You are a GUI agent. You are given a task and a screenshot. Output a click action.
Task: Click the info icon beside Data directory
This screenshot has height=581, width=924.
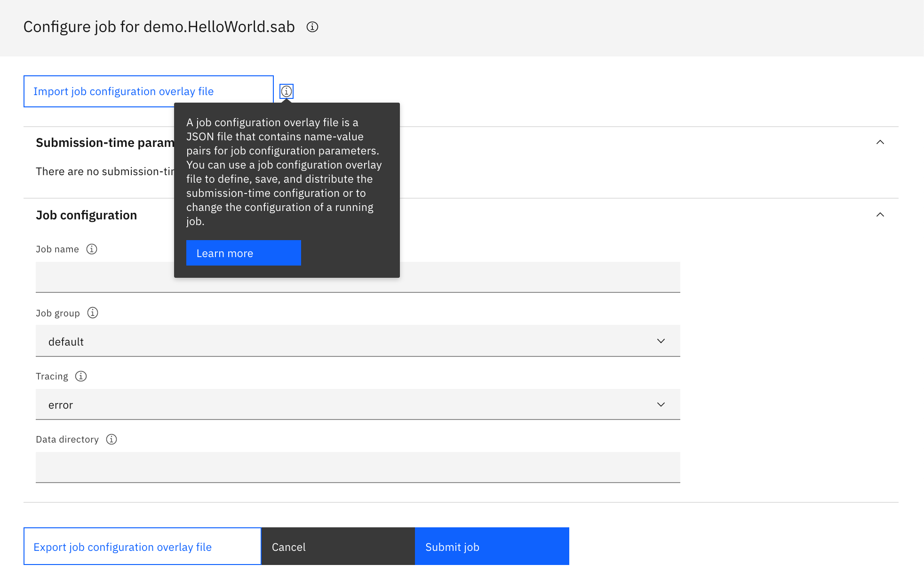click(112, 439)
